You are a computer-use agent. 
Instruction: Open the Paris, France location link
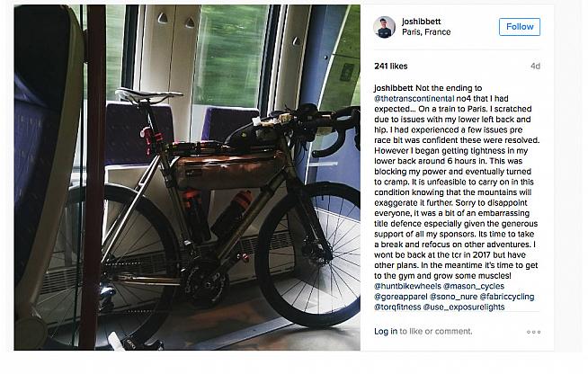coord(428,31)
